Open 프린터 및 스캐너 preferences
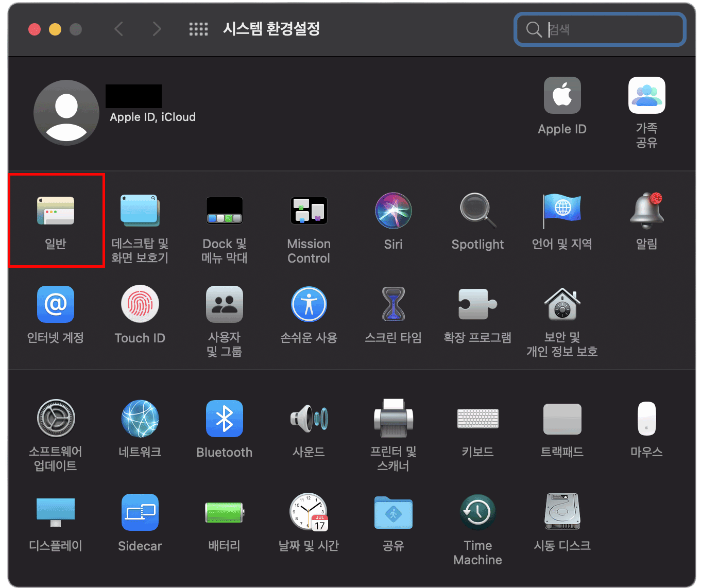The height and width of the screenshot is (588, 701). coord(393,418)
